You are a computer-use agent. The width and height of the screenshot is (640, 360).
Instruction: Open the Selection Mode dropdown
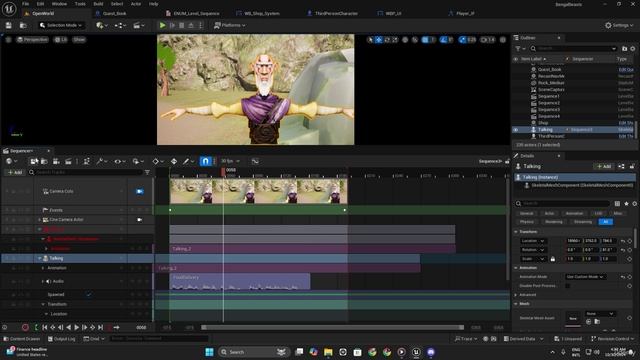pos(61,25)
